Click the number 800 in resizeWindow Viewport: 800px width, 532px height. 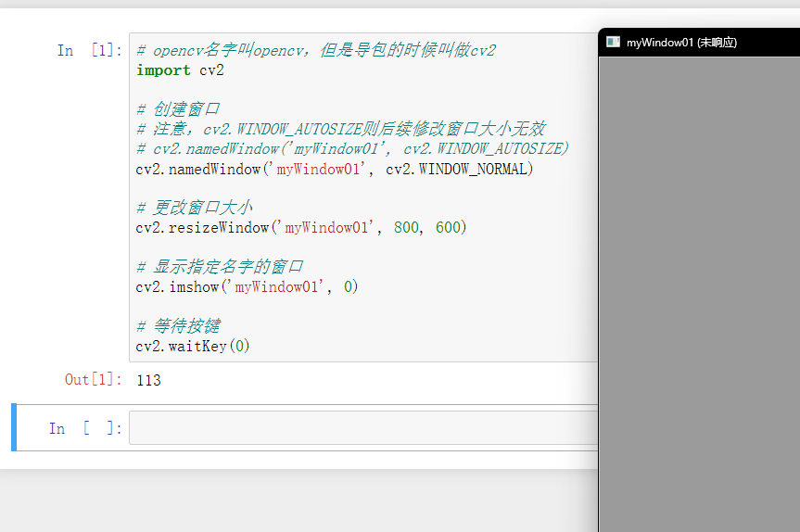[x=406, y=227]
